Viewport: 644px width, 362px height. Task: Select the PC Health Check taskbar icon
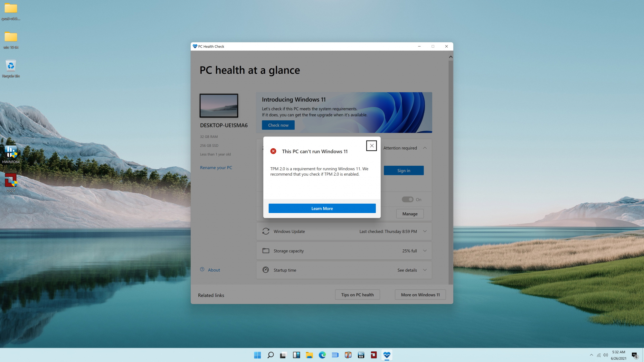coord(387,355)
